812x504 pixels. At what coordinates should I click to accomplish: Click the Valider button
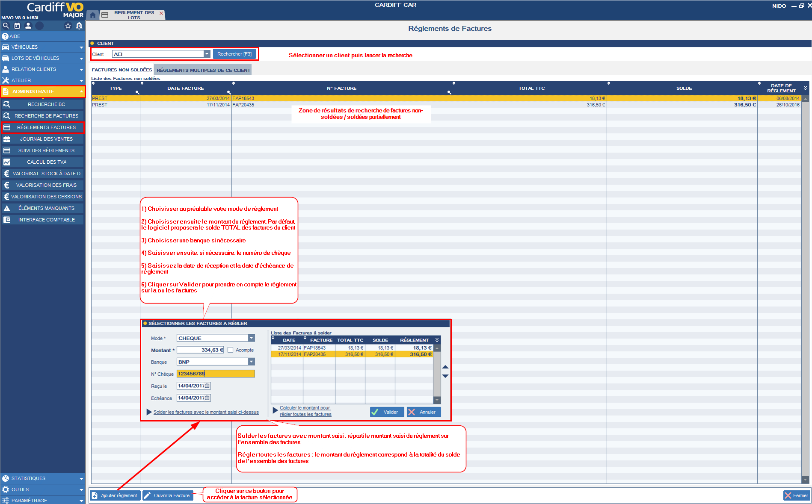(x=386, y=412)
